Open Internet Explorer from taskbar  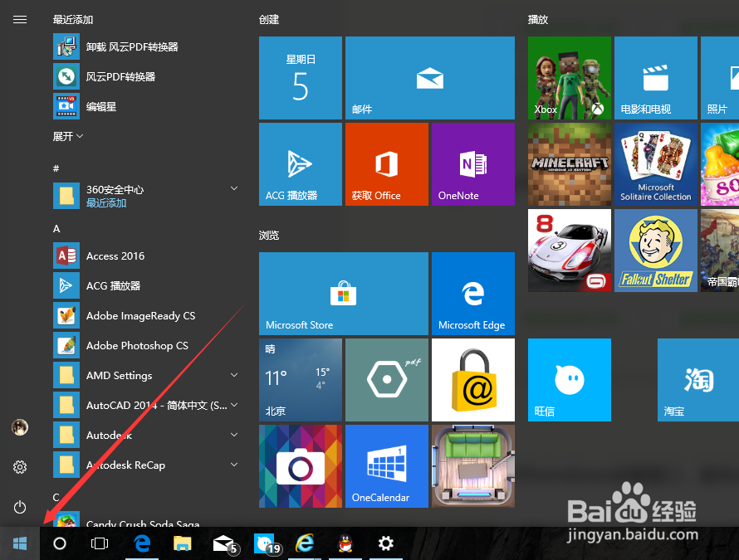tap(305, 543)
